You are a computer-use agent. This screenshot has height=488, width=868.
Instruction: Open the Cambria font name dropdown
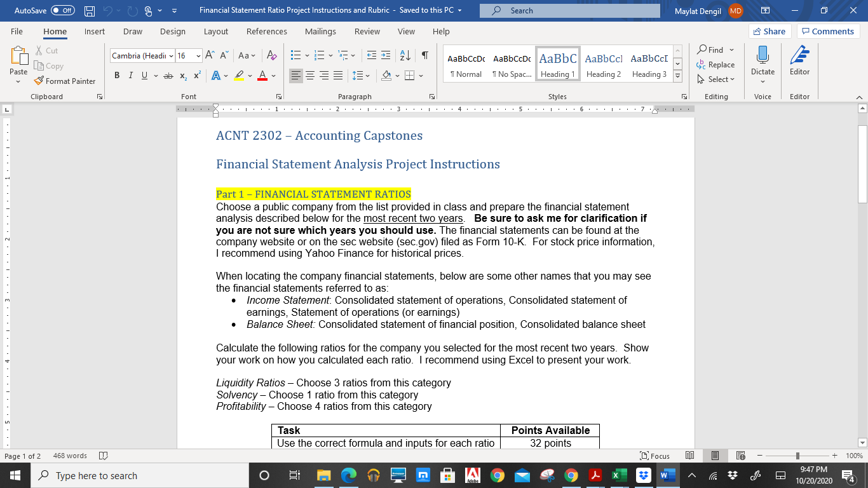(170, 57)
